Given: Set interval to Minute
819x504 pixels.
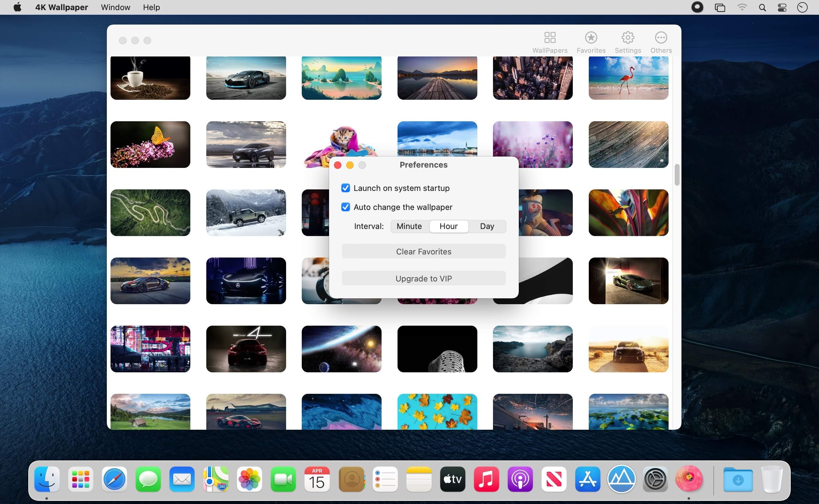Looking at the screenshot, I should 409,226.
